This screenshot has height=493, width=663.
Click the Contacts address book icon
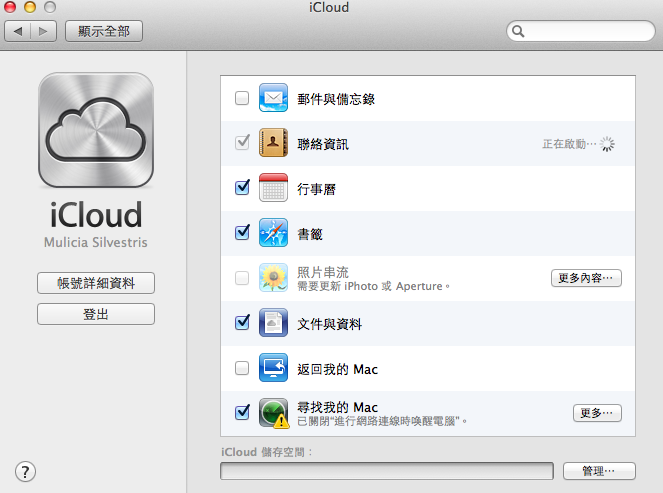273,142
